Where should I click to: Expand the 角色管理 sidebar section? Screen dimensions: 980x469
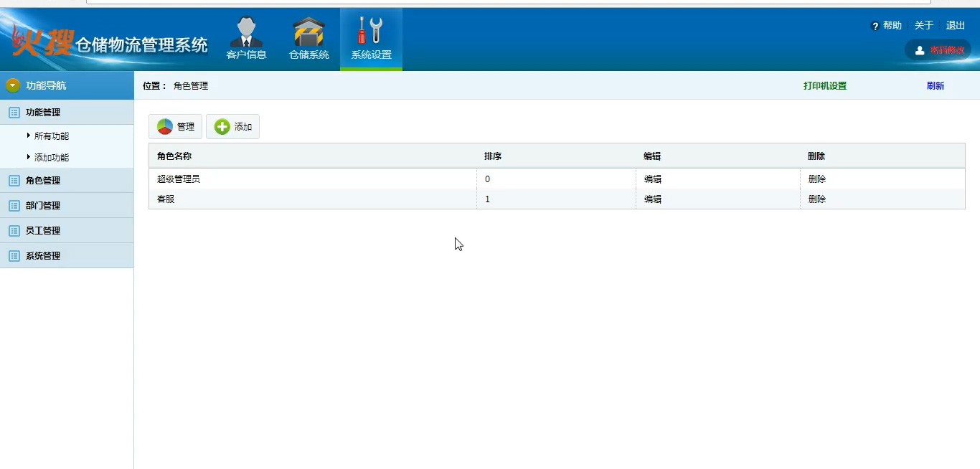pos(43,181)
